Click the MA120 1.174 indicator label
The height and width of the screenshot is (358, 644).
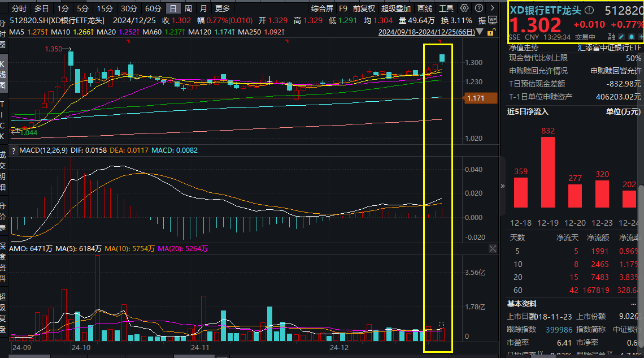click(211, 32)
